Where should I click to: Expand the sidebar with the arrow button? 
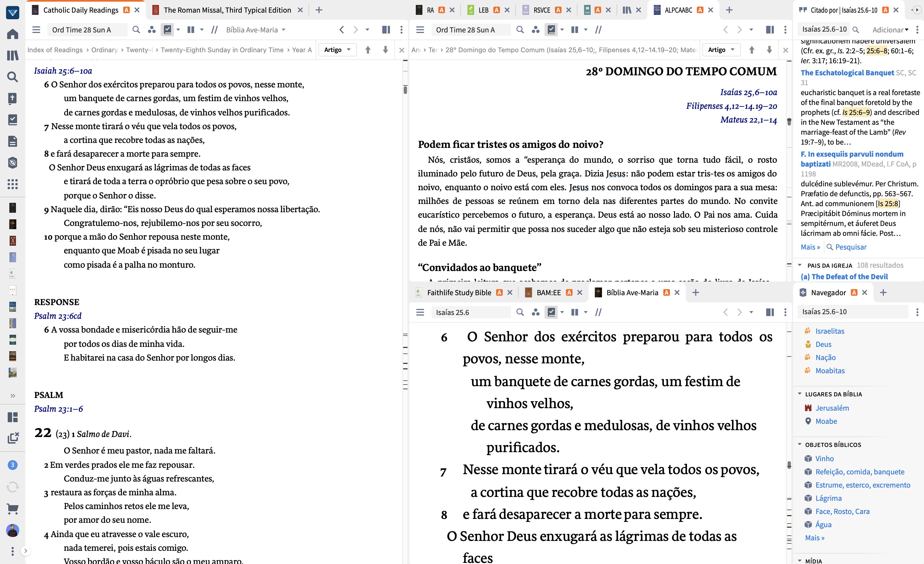26,551
